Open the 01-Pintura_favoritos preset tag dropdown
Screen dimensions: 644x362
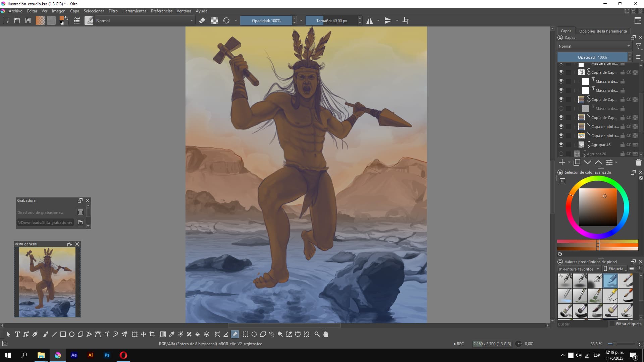[x=579, y=269]
